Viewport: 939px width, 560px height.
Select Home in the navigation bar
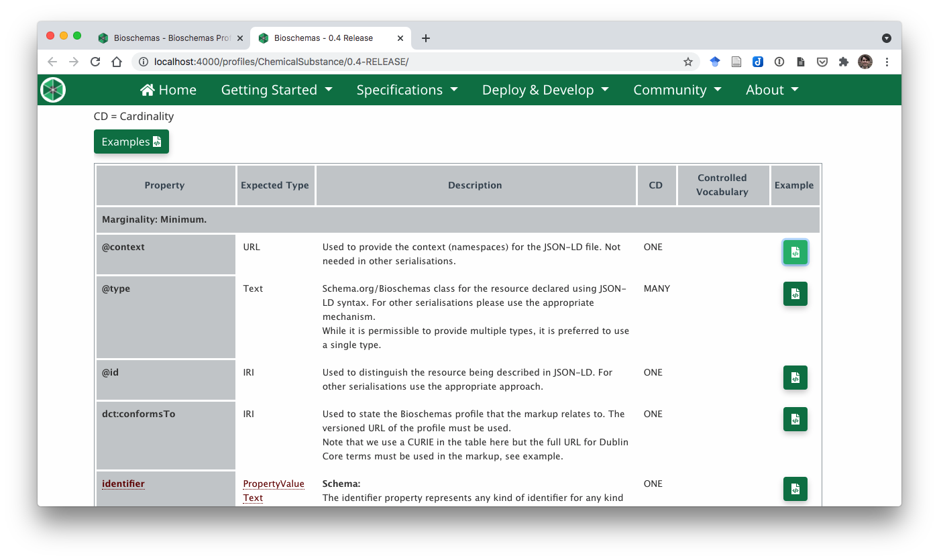click(168, 89)
